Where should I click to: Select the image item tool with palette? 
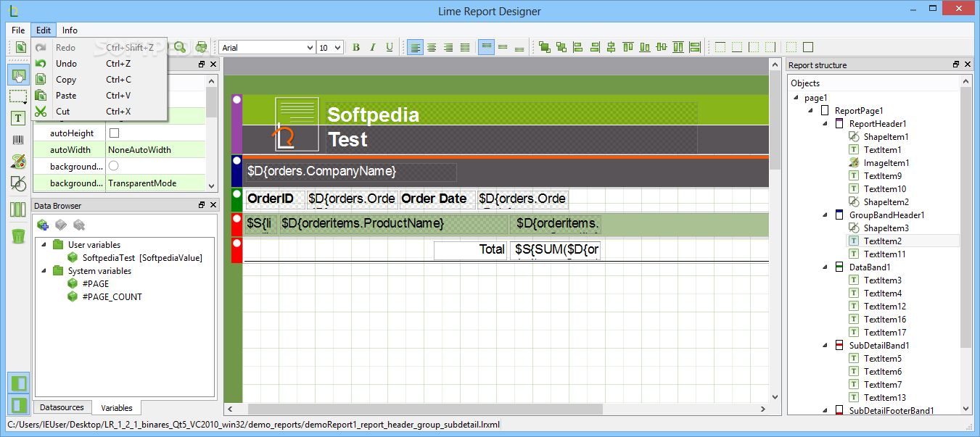point(19,162)
